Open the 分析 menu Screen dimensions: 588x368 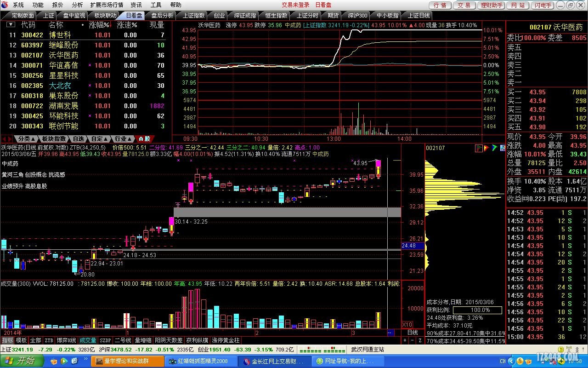click(x=77, y=5)
